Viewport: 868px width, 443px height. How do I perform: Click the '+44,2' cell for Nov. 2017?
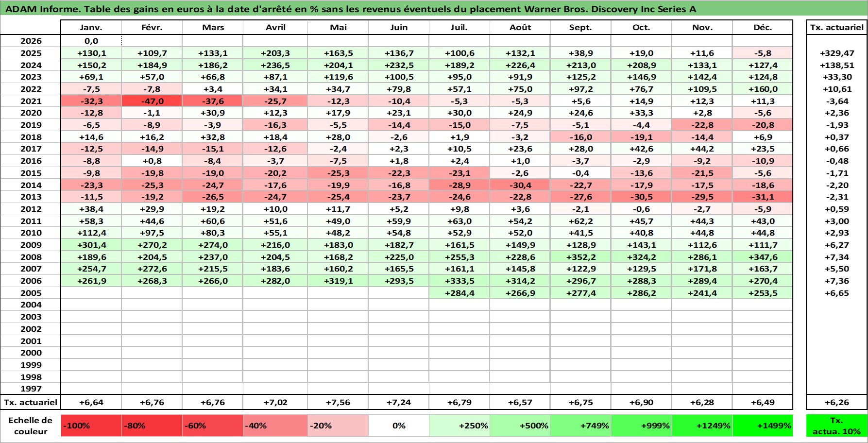(x=702, y=149)
